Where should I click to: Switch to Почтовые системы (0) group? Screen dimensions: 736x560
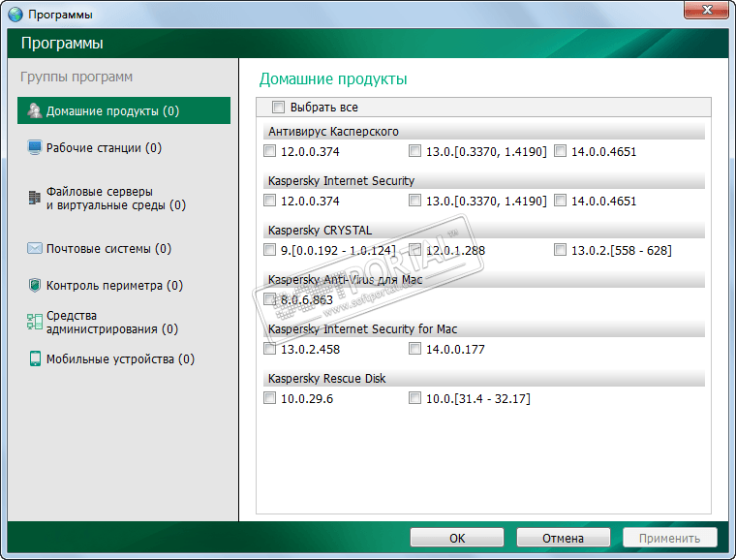[108, 248]
